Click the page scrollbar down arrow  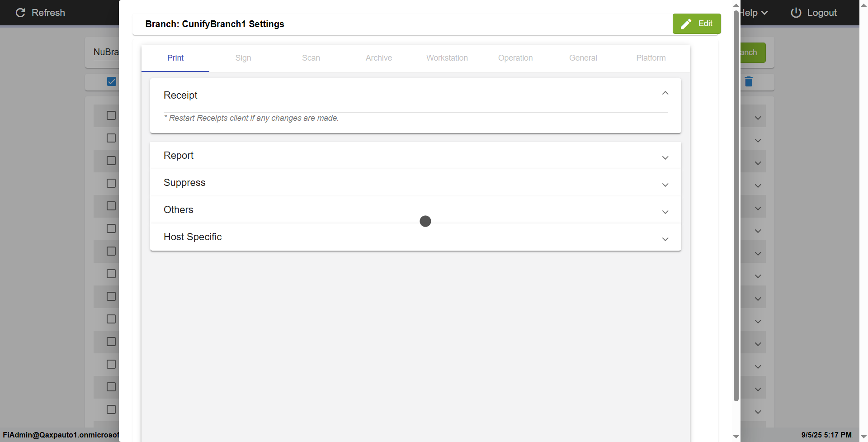pos(863,437)
